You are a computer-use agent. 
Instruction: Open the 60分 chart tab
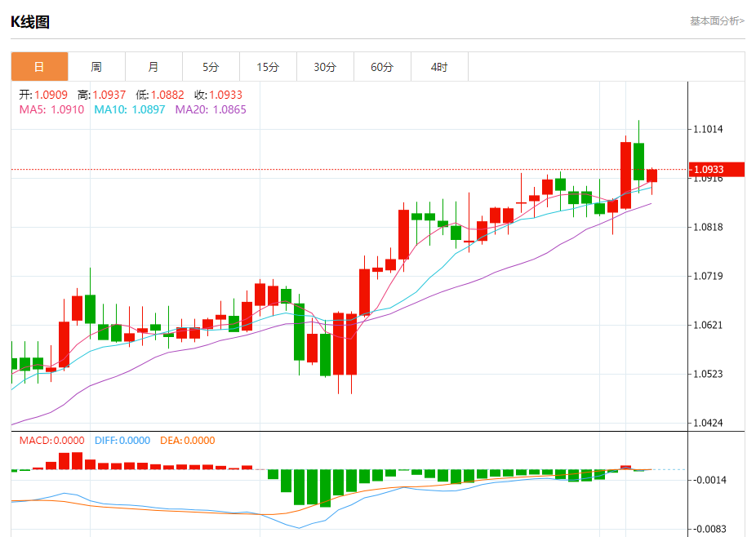click(x=382, y=67)
